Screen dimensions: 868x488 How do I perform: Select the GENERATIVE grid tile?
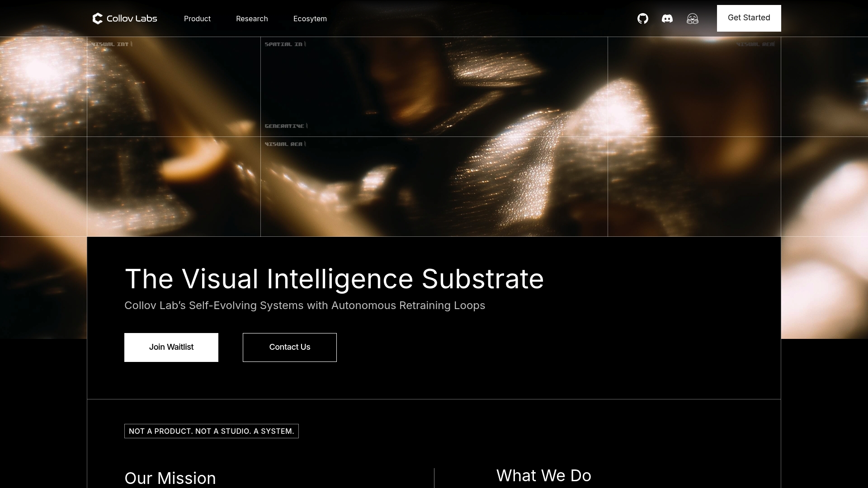point(285,126)
